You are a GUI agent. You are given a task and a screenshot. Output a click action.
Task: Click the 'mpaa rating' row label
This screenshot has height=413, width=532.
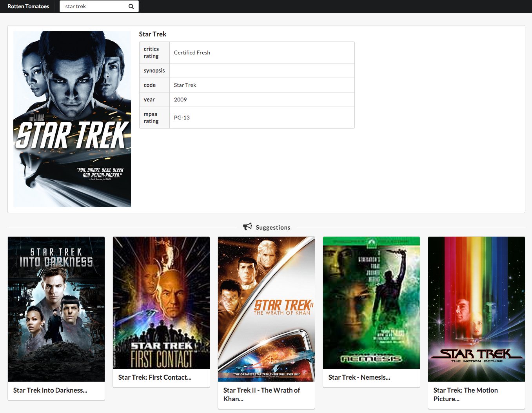(151, 118)
